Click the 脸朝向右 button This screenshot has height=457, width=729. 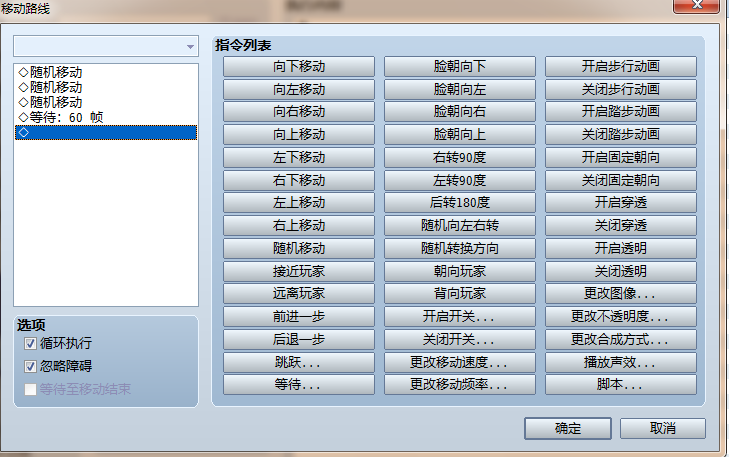459,112
